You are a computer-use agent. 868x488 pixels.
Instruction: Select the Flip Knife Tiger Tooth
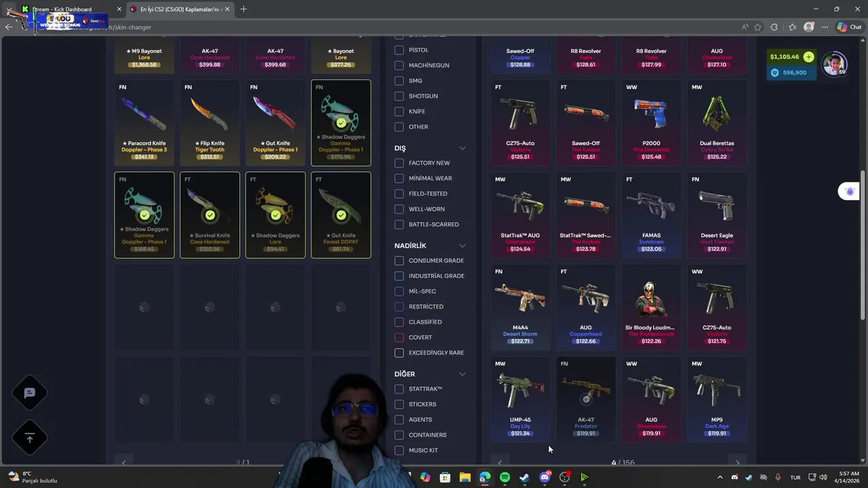(210, 123)
